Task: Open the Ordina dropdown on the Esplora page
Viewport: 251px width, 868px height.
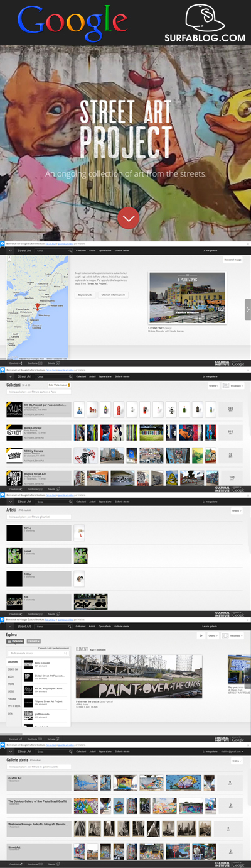Action: pyautogui.click(x=213, y=635)
